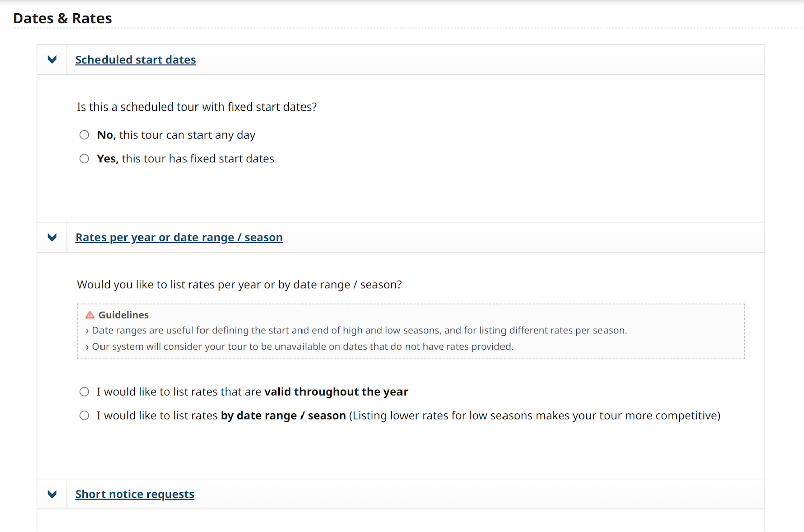Click the Dates & Rates page heading
This screenshot has width=804, height=532.
[x=62, y=18]
